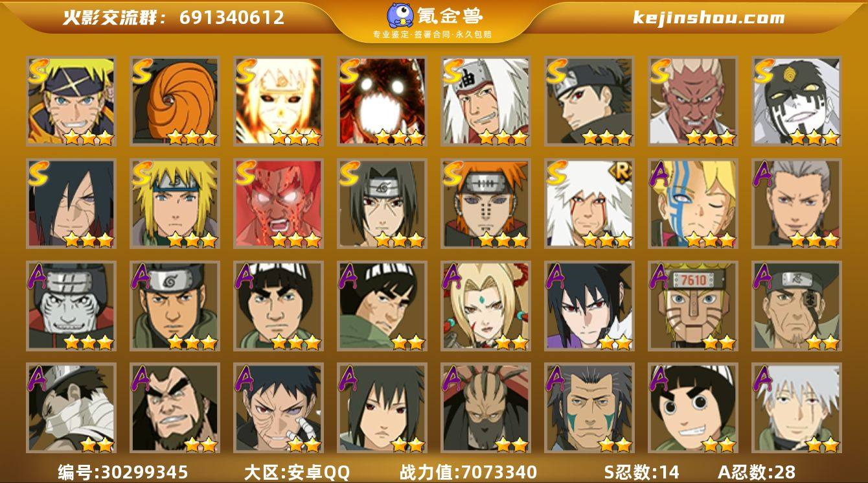This screenshot has width=868, height=483.
Task: Select Rock Lee with round eyes portrait
Action: [x=693, y=408]
